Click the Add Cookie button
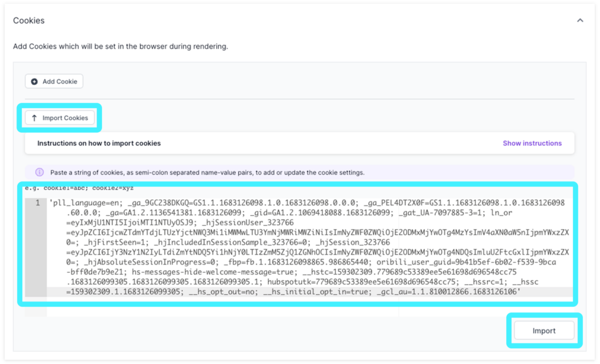This screenshot has width=600, height=364. click(53, 81)
